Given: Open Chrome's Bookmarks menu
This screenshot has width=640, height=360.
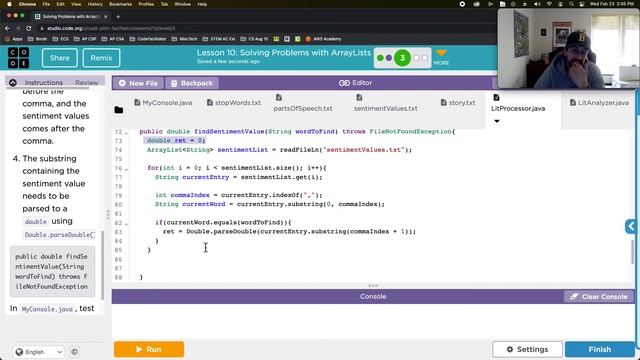Looking at the screenshot, I should click(x=120, y=4).
